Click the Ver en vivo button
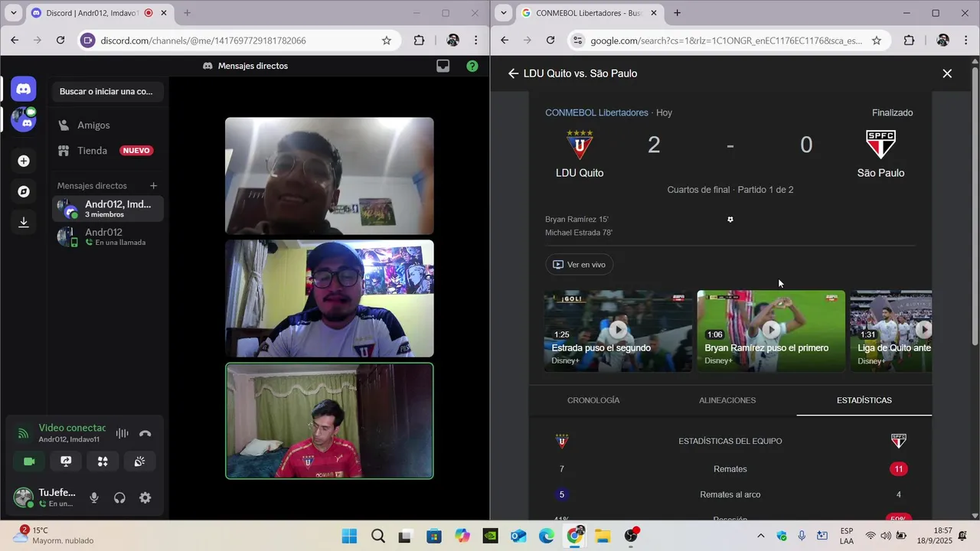The image size is (980, 551). point(579,265)
